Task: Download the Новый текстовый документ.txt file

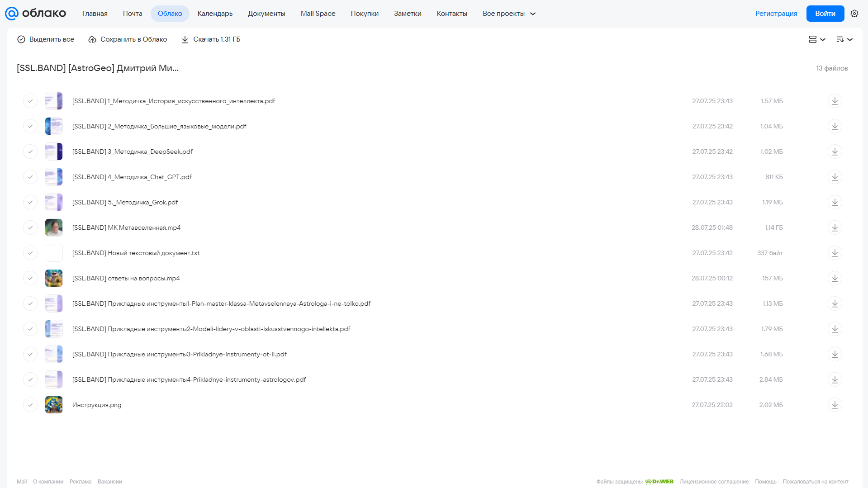Action: click(835, 253)
